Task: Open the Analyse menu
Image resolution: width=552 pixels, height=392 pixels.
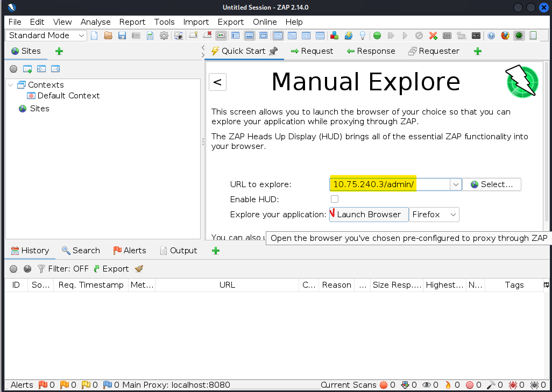Action: [x=95, y=22]
